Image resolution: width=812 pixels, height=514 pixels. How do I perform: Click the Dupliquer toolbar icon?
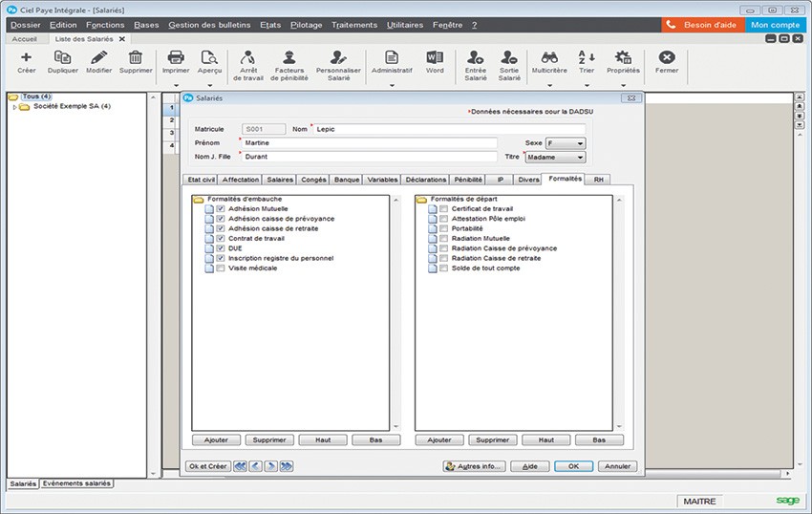63,57
